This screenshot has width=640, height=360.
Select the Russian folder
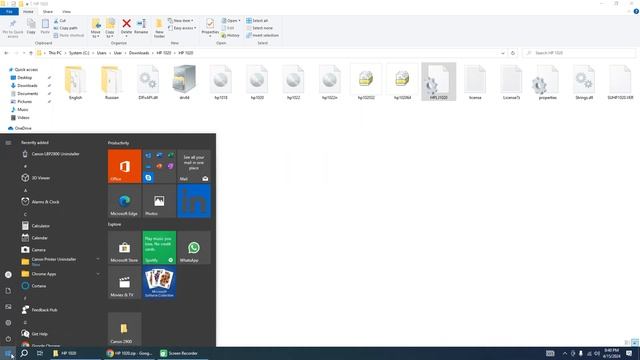coord(112,82)
